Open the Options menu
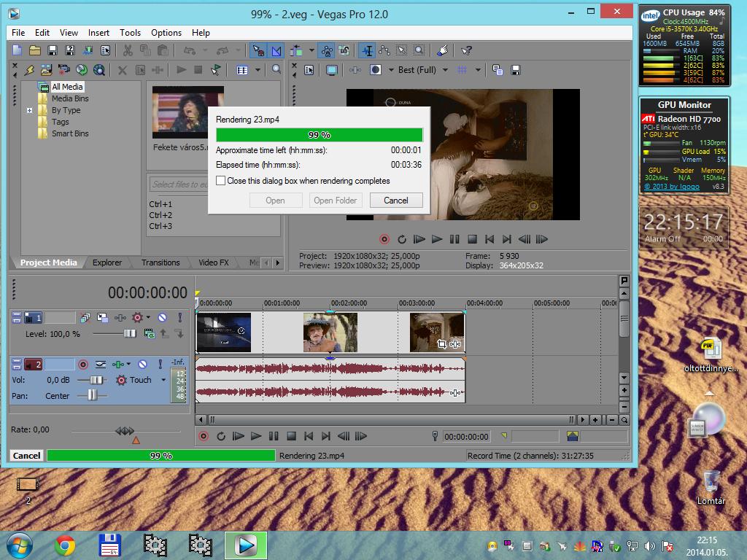Image resolution: width=747 pixels, height=560 pixels. [x=166, y=32]
